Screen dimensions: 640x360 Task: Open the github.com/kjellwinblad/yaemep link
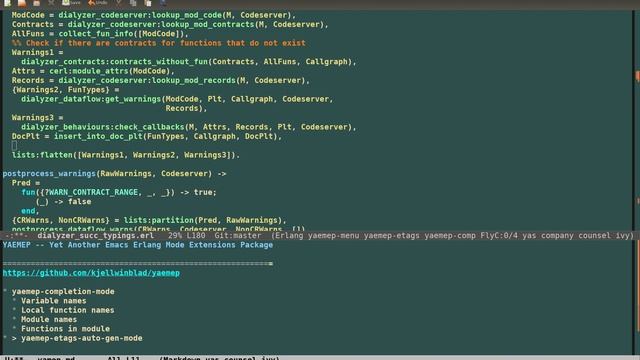point(91,273)
